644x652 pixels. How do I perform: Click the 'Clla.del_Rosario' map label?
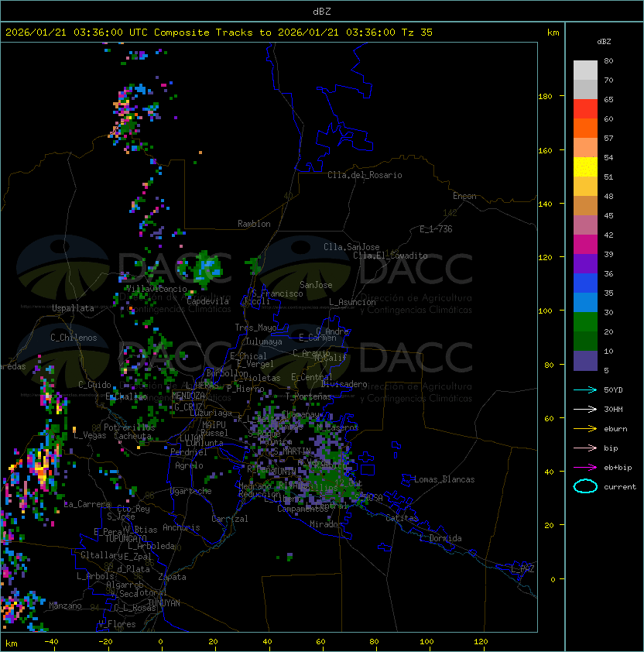coord(365,175)
